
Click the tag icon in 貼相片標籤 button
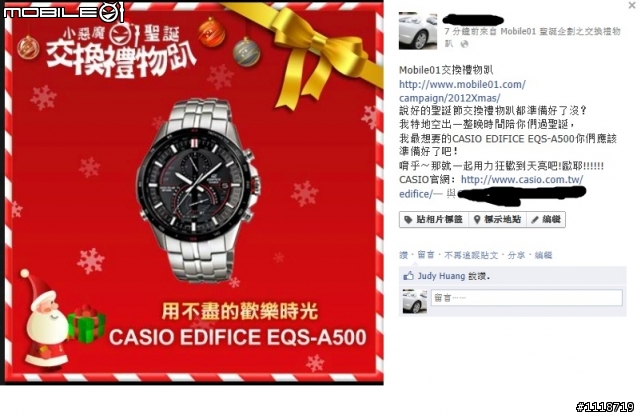(408, 220)
